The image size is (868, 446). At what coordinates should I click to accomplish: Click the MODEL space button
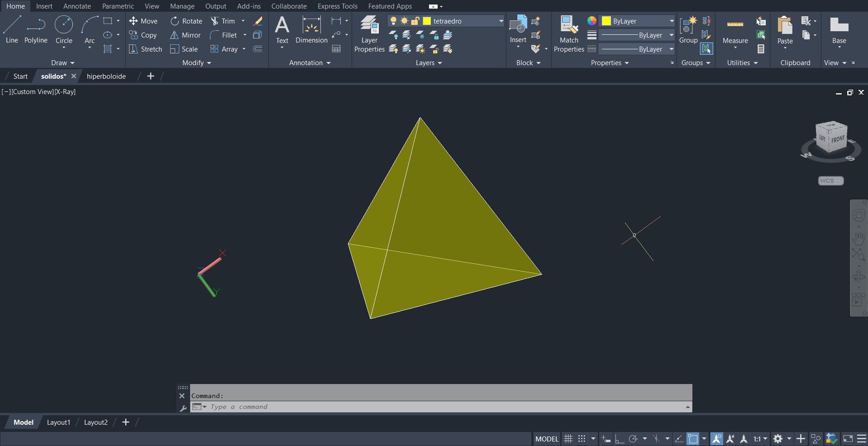547,439
